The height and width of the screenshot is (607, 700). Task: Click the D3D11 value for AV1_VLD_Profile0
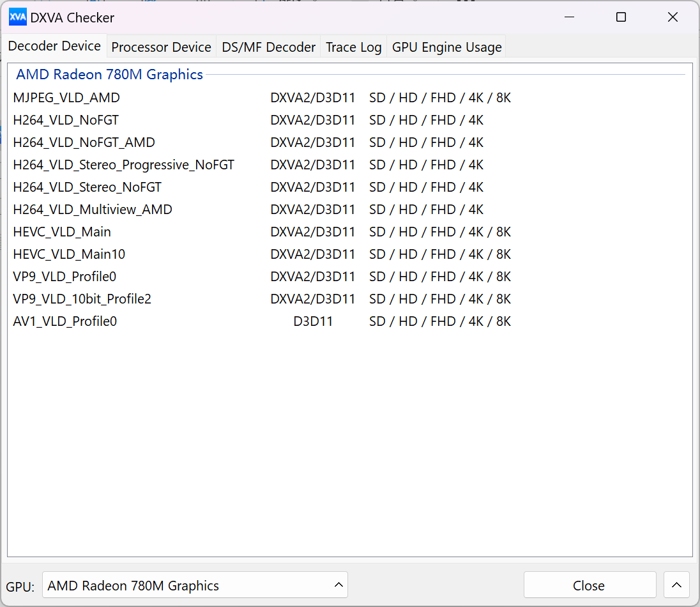pos(313,321)
